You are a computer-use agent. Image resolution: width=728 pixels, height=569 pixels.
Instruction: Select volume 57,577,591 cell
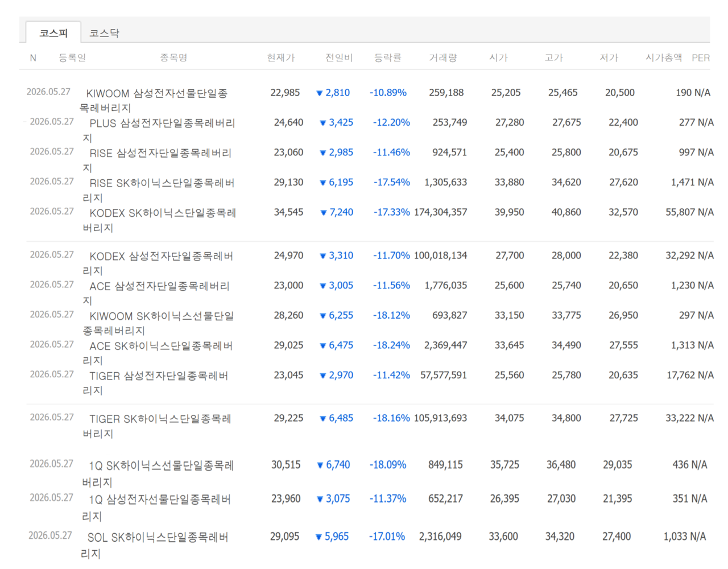444,375
